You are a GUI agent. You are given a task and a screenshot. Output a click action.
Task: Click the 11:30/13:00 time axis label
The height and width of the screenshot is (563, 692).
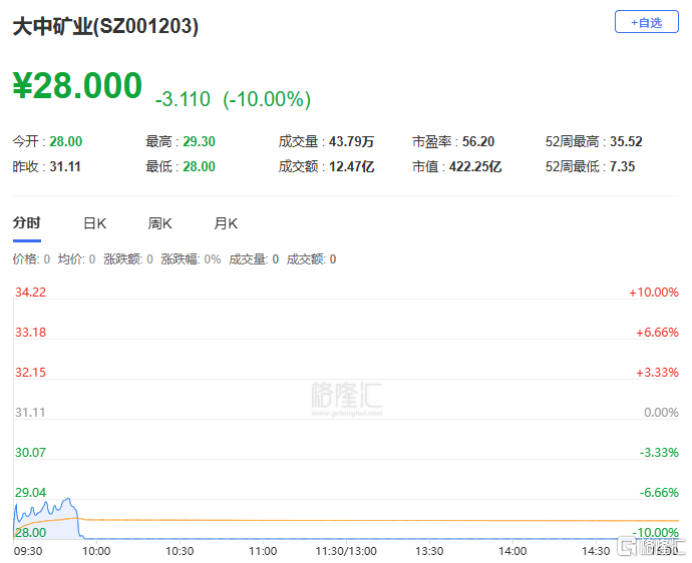tap(346, 551)
